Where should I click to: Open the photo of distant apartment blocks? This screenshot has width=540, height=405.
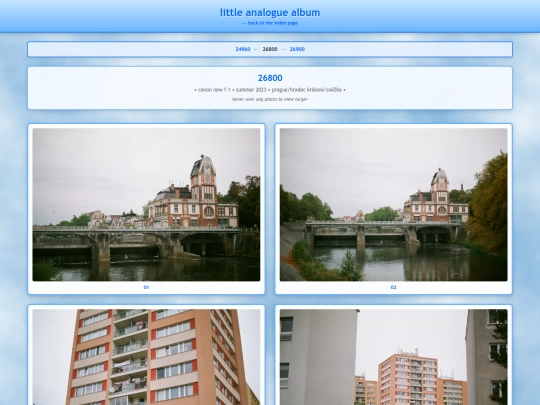pos(394,357)
